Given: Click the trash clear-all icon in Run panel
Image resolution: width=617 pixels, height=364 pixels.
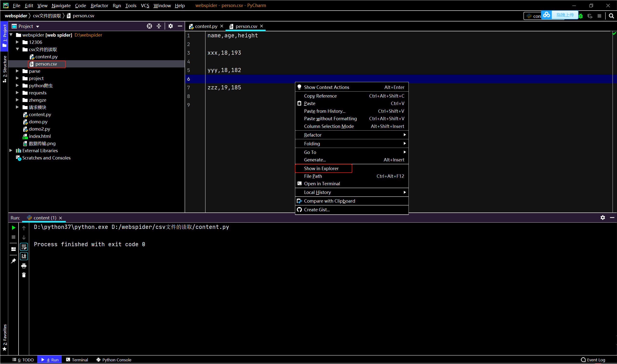Looking at the screenshot, I should point(24,275).
